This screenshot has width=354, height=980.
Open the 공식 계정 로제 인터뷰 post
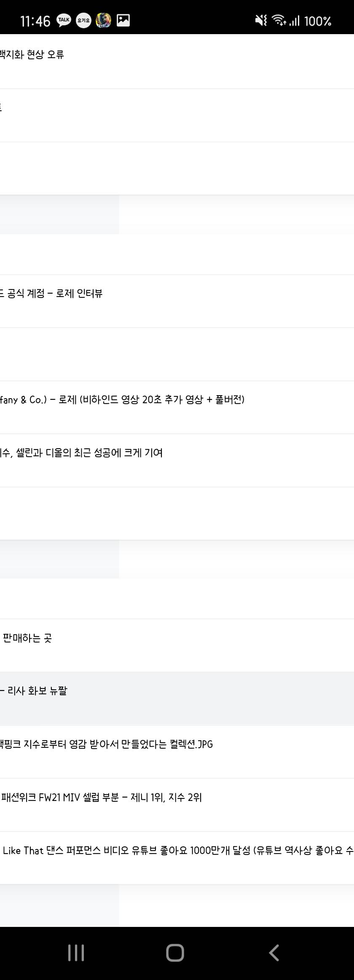(x=177, y=301)
